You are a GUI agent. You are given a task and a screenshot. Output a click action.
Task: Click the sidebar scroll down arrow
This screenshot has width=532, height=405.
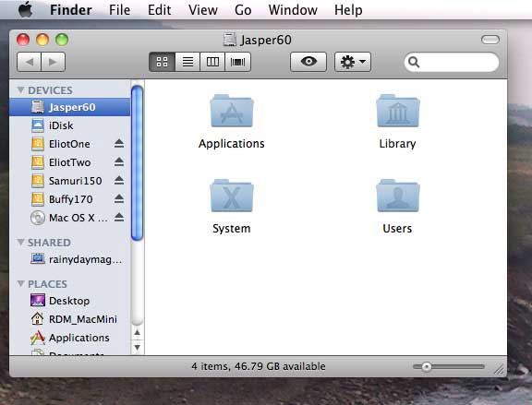click(x=137, y=347)
